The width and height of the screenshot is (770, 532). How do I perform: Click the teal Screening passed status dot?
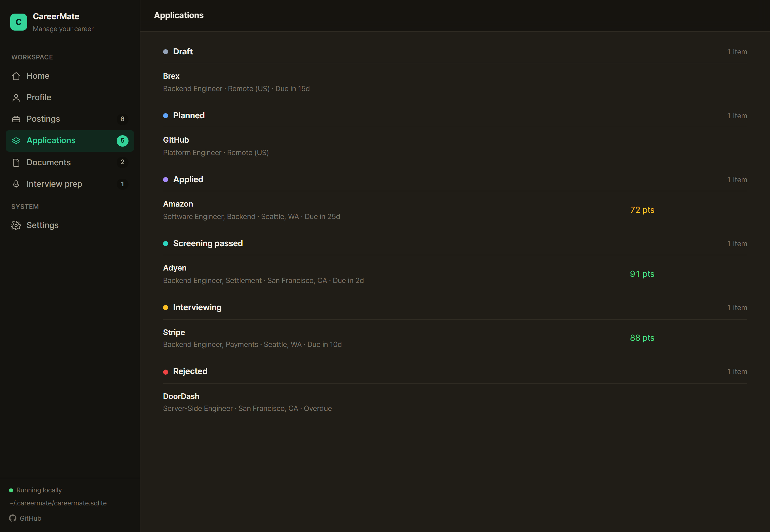click(165, 244)
